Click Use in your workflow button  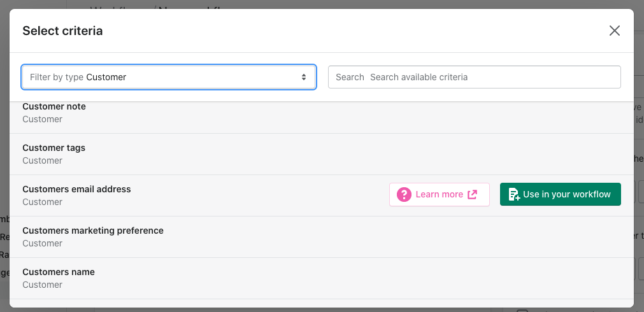560,195
